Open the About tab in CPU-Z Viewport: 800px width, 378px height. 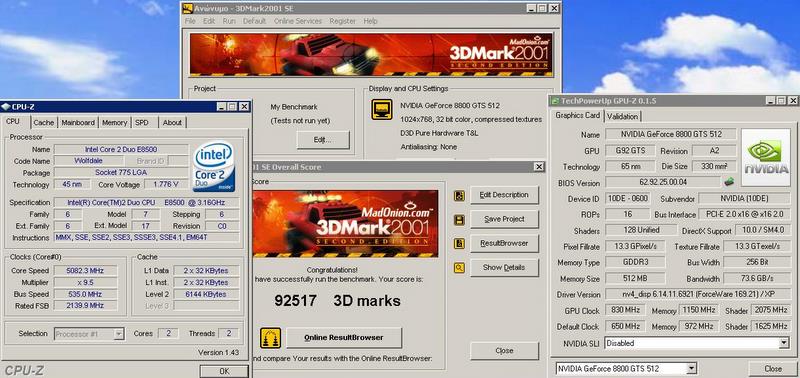[x=172, y=122]
